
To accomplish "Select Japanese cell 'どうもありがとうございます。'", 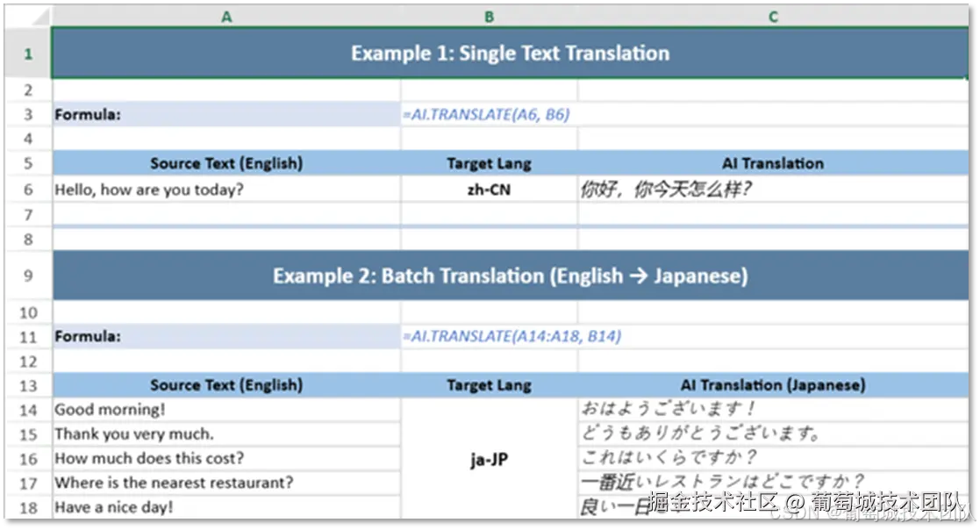I will point(773,434).
